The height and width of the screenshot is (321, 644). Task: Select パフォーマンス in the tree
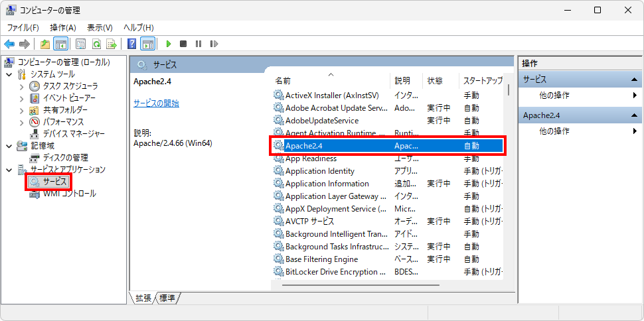click(x=63, y=122)
